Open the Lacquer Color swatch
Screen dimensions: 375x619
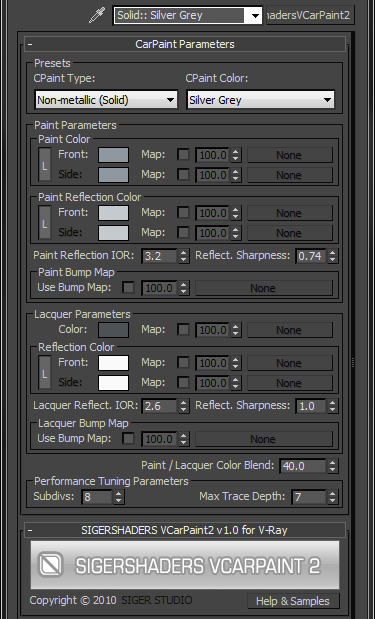113,330
